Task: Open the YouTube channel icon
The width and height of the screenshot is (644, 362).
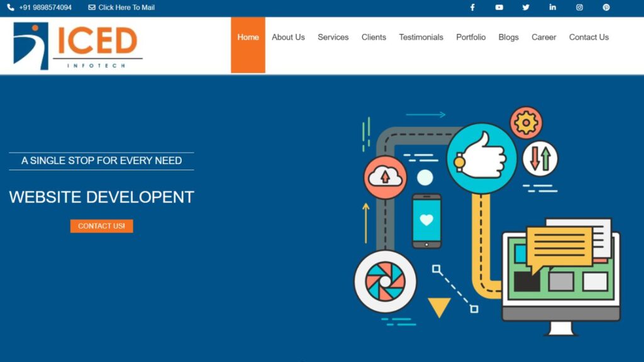Action: point(499,8)
